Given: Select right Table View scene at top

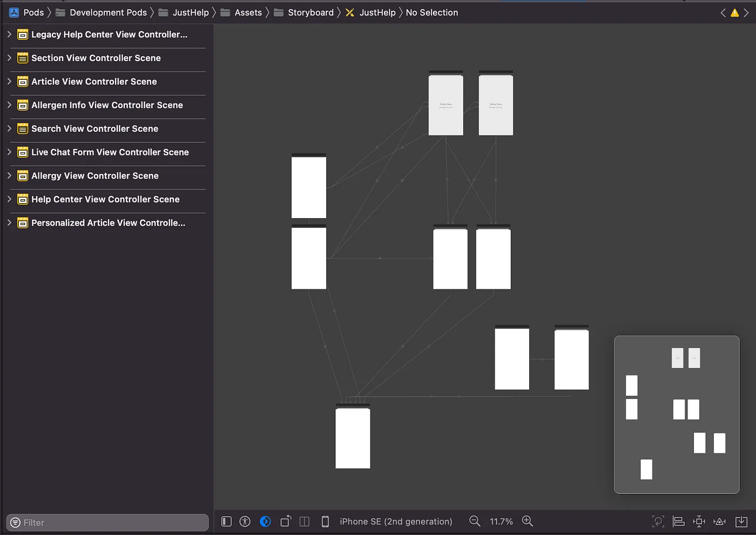Looking at the screenshot, I should pyautogui.click(x=496, y=103).
